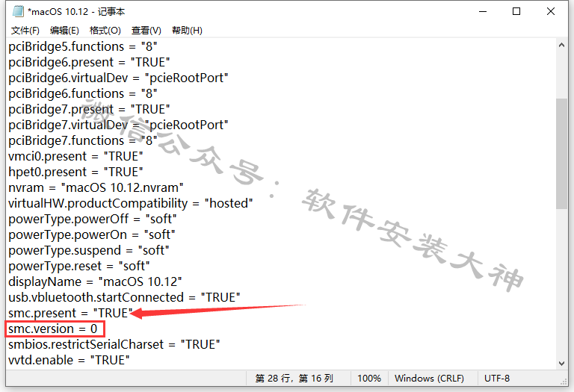Click the line powerType.powerOn = "soft"
The height and width of the screenshot is (392, 574).
tap(92, 235)
